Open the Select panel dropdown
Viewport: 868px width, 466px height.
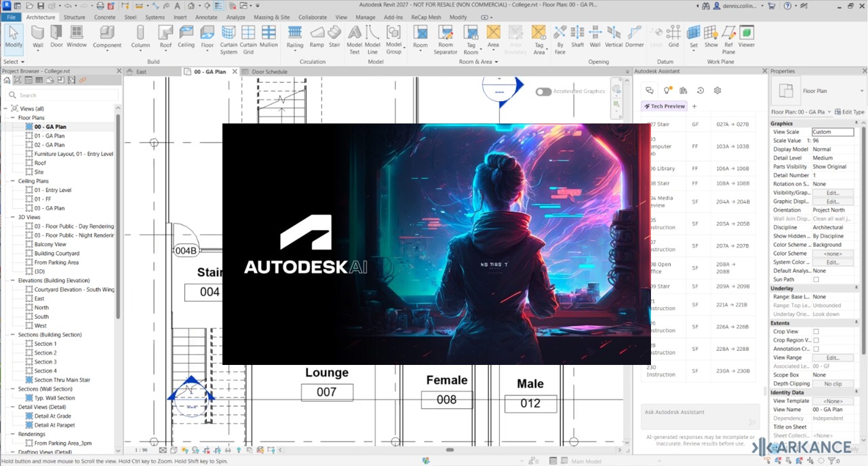[x=14, y=62]
